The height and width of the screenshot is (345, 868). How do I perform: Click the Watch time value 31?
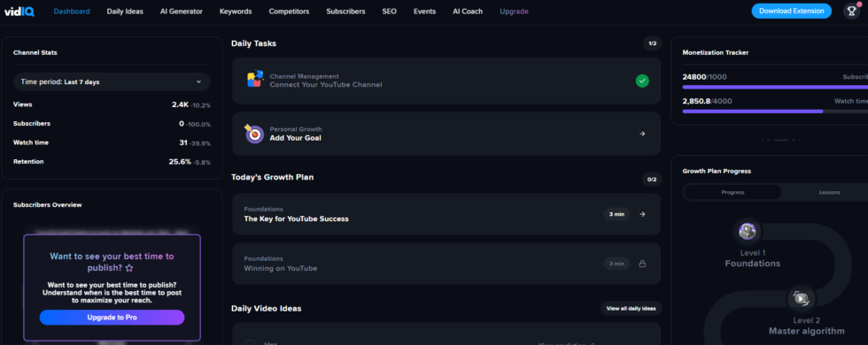click(x=183, y=142)
